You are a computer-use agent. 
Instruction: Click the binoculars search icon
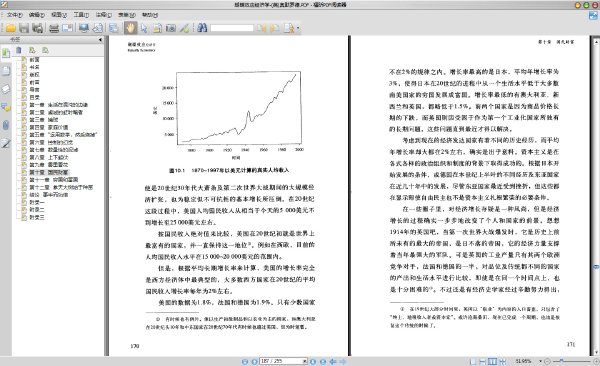coord(202,28)
